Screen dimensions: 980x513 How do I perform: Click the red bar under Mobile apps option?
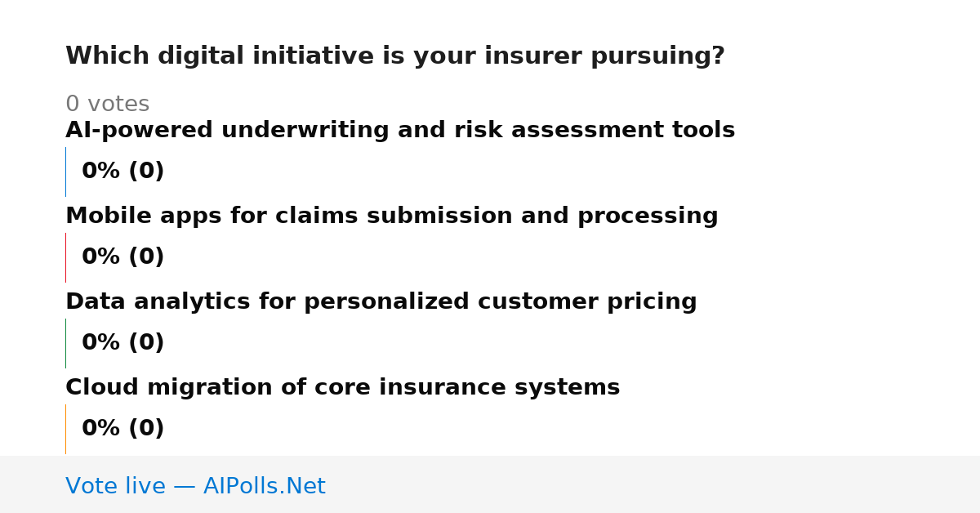65,257
